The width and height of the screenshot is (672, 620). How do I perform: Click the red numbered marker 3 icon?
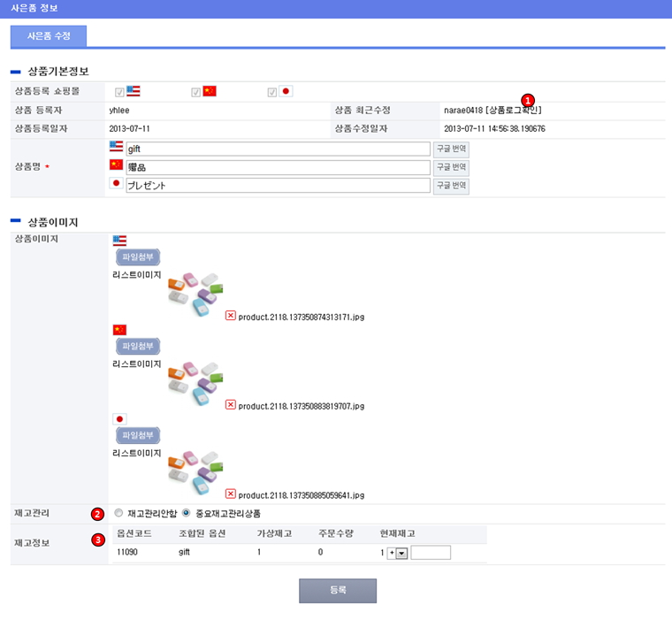(97, 540)
